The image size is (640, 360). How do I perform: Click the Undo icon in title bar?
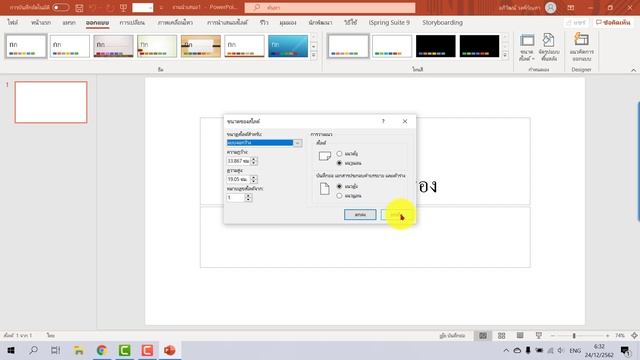(x=93, y=8)
